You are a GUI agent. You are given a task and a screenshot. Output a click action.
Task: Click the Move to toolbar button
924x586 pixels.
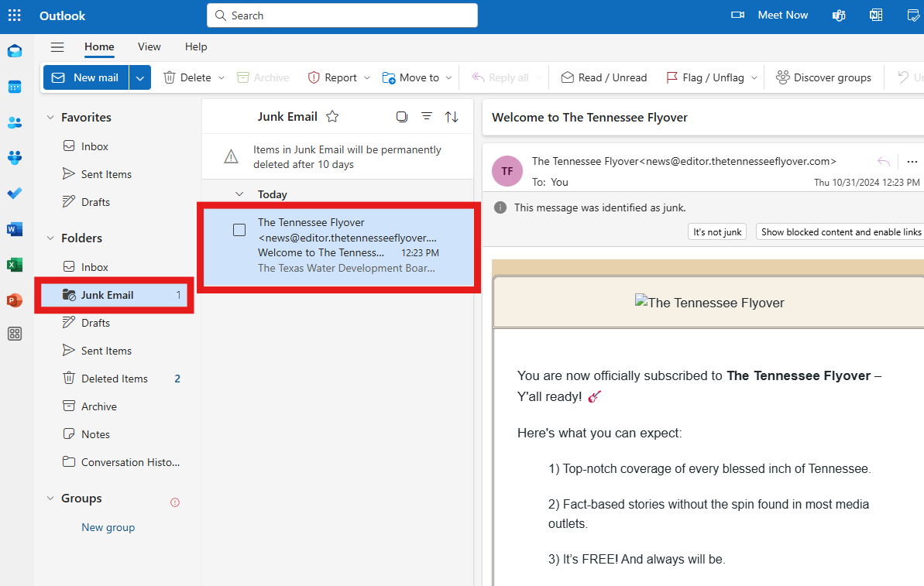click(410, 77)
